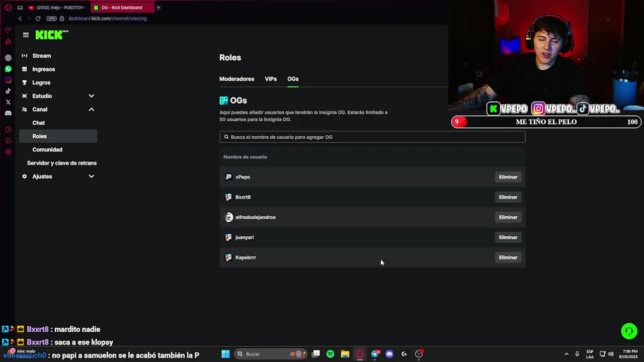The image size is (644, 362).
Task: Click the Kick logo
Action: point(52,35)
